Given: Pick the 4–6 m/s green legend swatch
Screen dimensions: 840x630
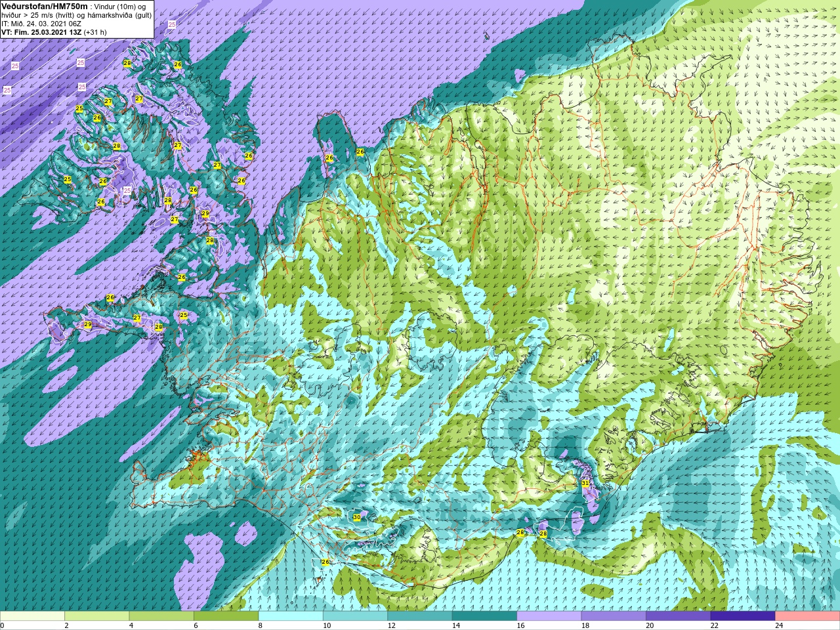Looking at the screenshot, I should click(x=161, y=616).
